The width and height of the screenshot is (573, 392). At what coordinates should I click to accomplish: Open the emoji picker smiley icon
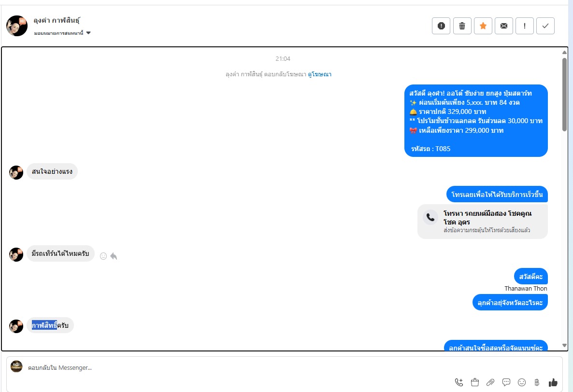click(522, 382)
